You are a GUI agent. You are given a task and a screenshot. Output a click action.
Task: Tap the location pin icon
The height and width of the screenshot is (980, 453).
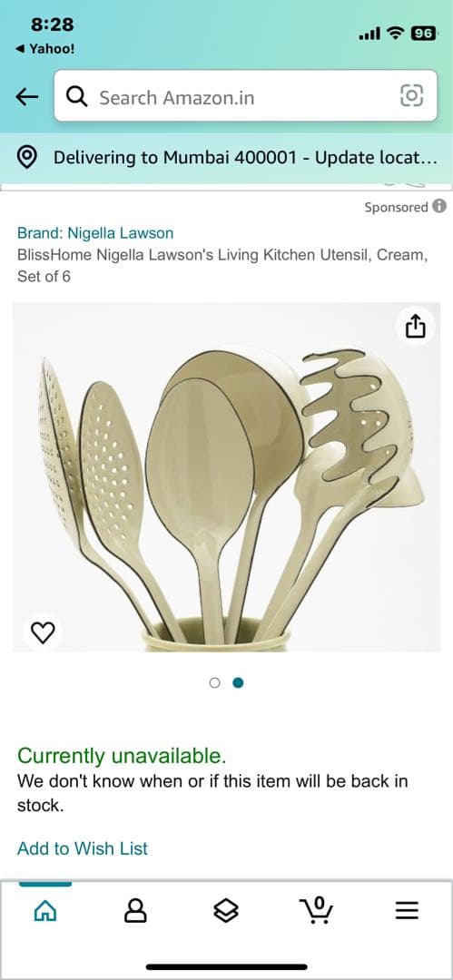pos(27,158)
